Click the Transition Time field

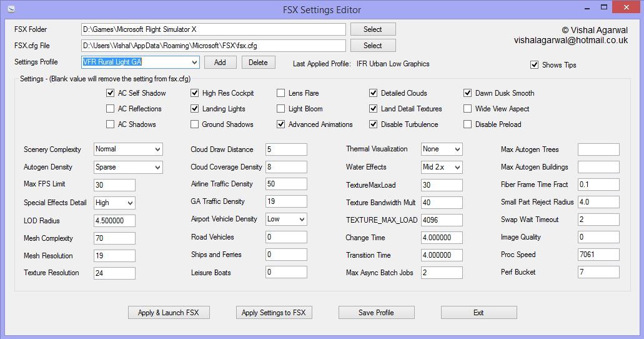[x=442, y=255]
